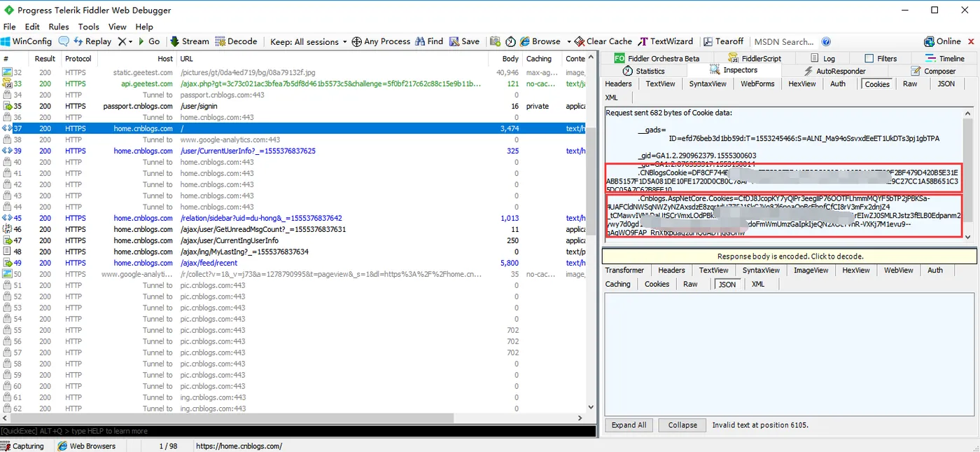980x452 pixels.
Task: Open Find sessions dialog
Action: (x=429, y=41)
